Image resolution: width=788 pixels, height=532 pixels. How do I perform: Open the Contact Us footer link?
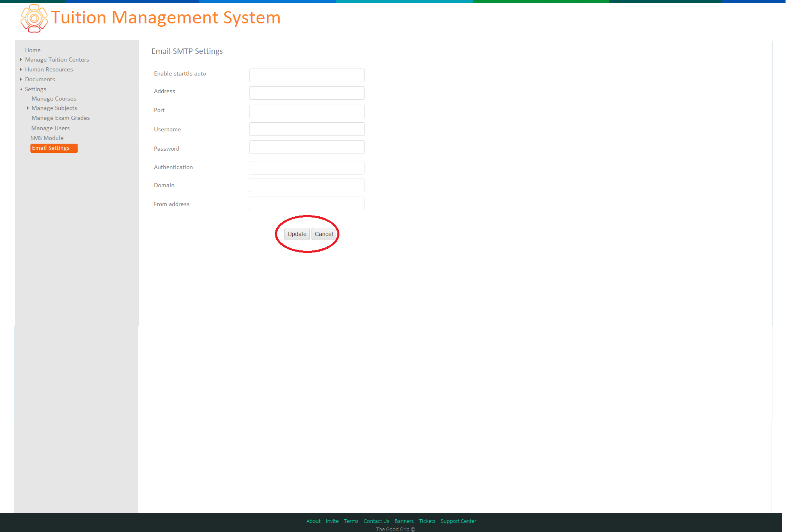pos(376,521)
